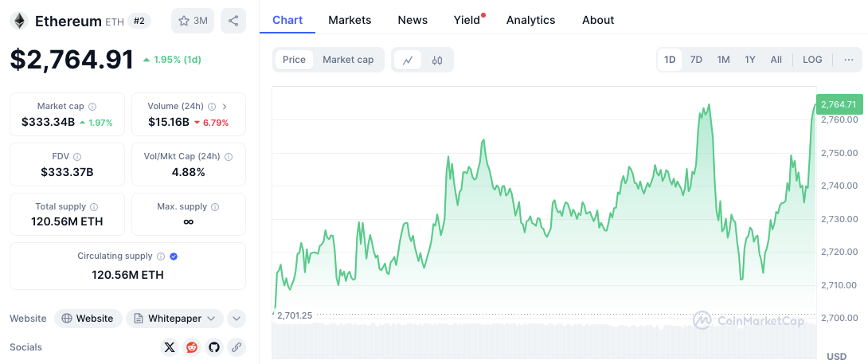Click the USD currency label on chart

pyautogui.click(x=836, y=356)
